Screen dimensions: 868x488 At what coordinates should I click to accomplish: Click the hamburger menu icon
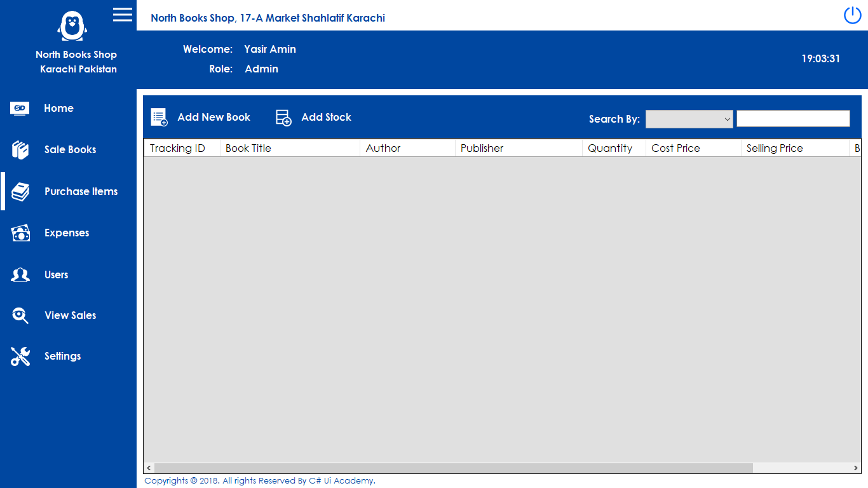[123, 15]
